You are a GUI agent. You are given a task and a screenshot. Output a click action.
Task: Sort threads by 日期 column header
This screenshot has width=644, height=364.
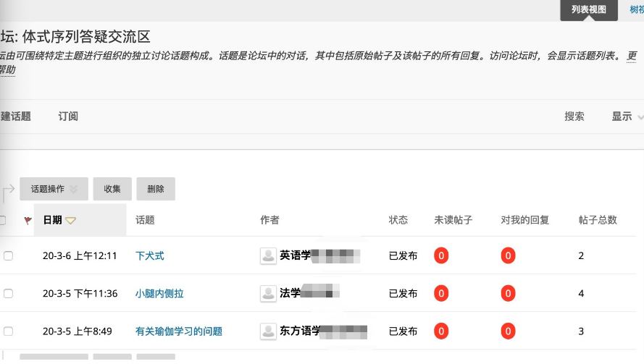click(x=52, y=220)
